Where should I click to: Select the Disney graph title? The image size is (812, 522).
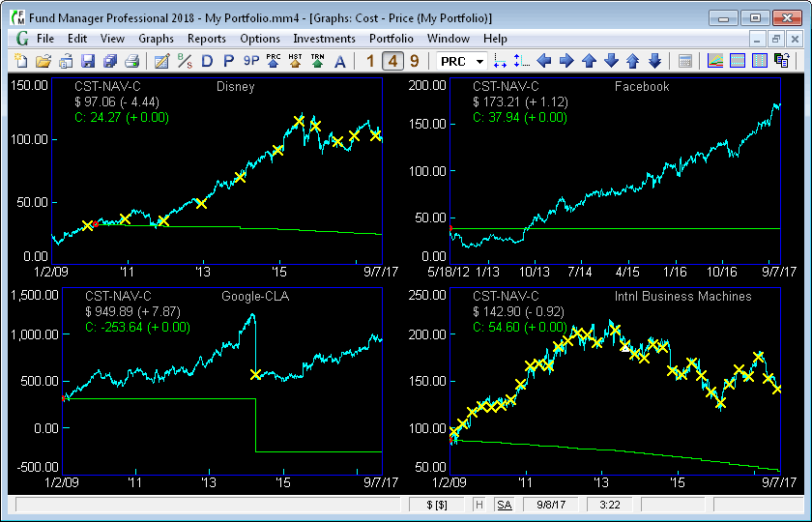point(236,86)
